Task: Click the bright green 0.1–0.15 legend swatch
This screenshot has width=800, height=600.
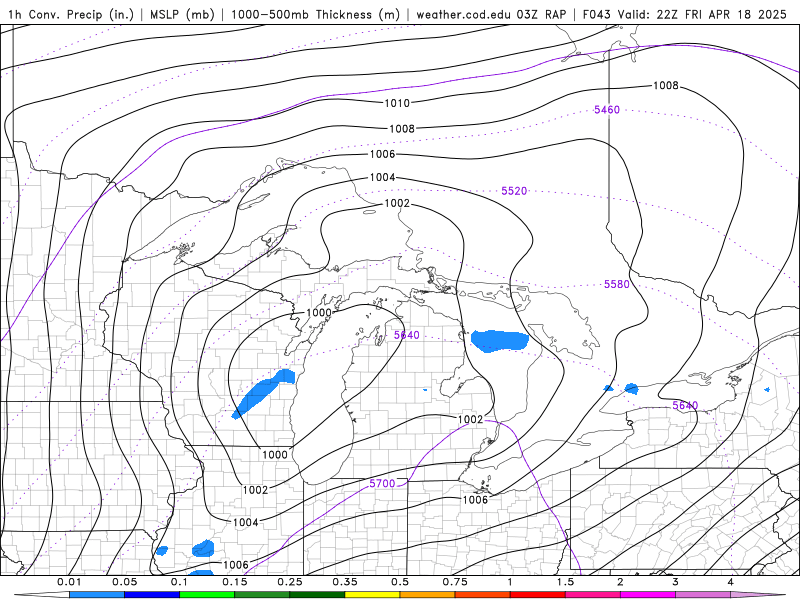Action: tap(207, 595)
